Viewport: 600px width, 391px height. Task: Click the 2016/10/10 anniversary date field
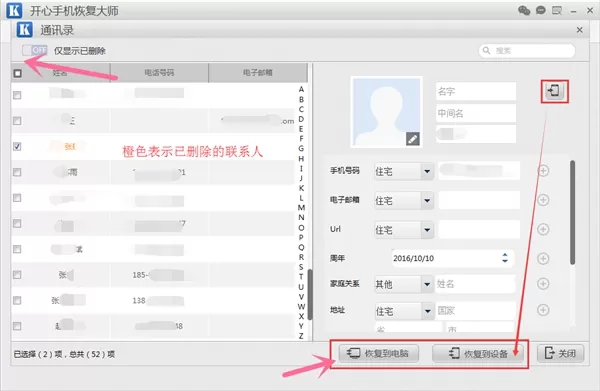(x=452, y=258)
